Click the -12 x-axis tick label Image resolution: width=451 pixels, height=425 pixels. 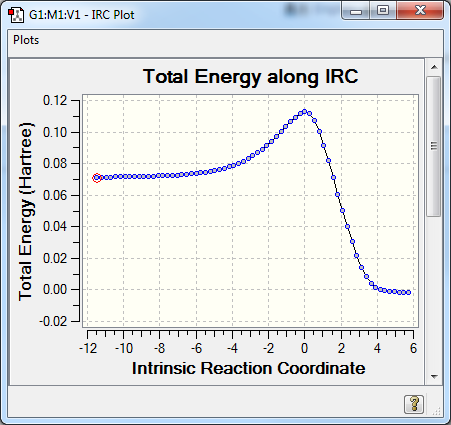88,349
